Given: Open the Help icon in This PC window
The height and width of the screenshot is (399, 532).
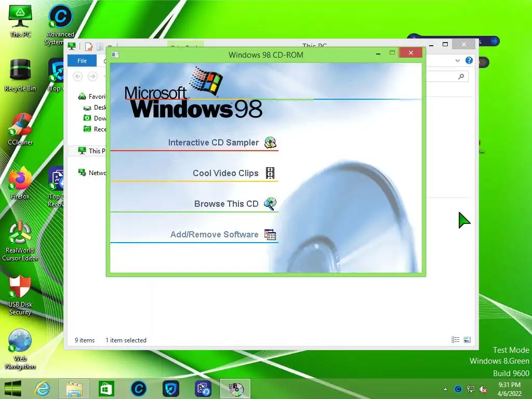Looking at the screenshot, I should click(469, 60).
